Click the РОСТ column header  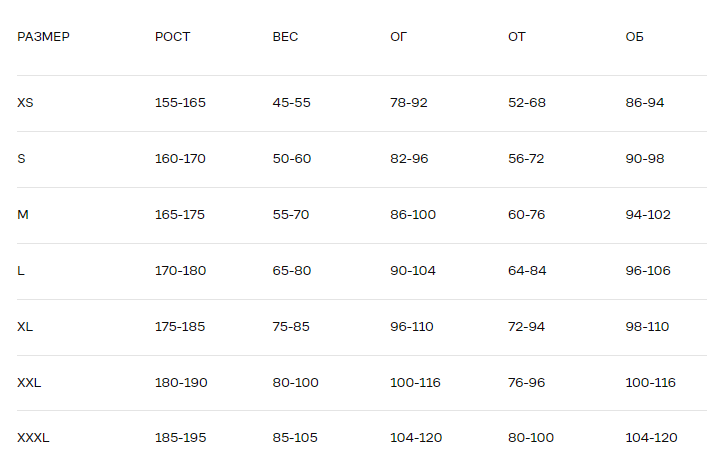pos(172,37)
